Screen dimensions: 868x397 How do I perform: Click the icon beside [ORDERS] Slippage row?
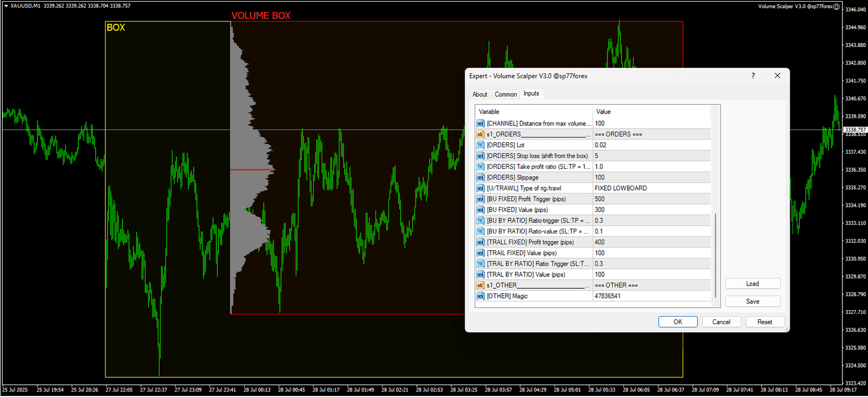coord(480,178)
